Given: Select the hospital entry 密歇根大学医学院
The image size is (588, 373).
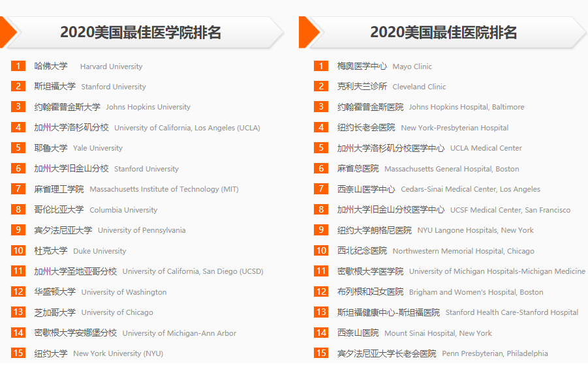Looking at the screenshot, I should click(x=371, y=271).
